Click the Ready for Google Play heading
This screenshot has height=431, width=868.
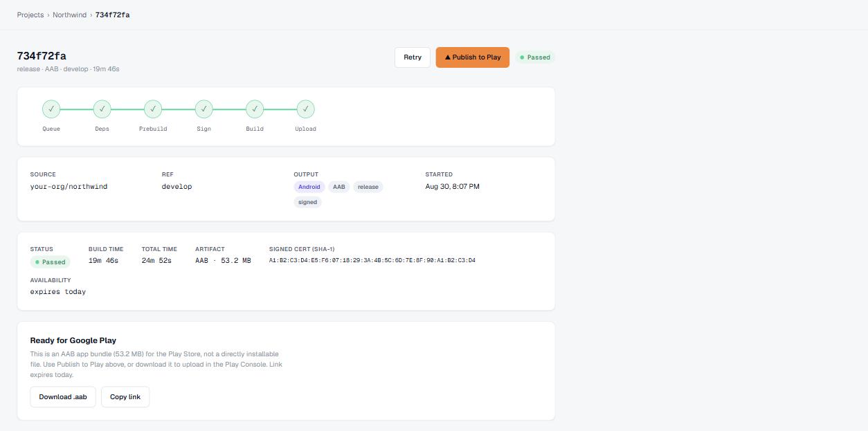tap(73, 340)
